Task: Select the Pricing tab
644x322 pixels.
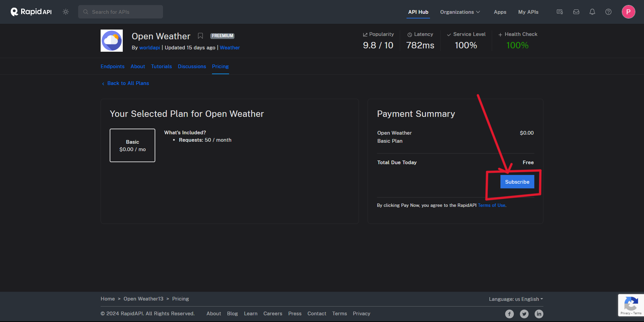Action: [x=220, y=66]
